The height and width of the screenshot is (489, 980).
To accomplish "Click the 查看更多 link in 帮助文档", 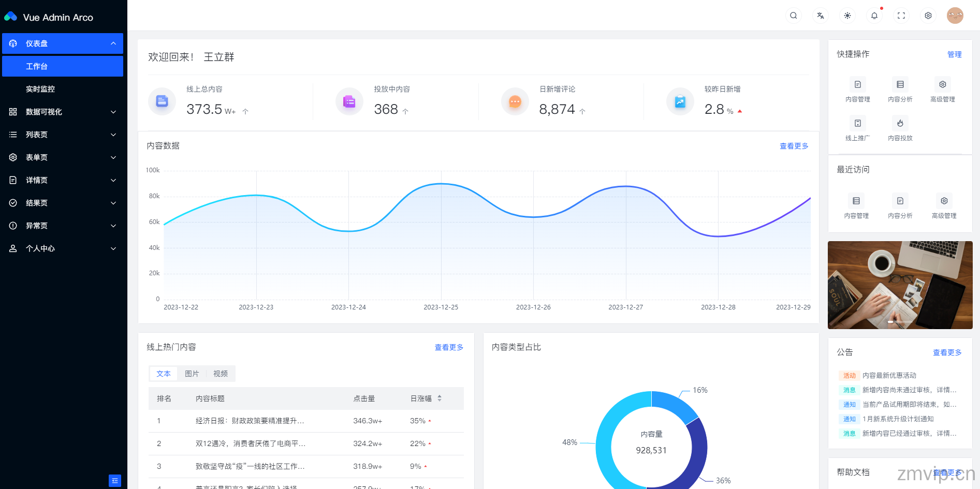I will 947,472.
